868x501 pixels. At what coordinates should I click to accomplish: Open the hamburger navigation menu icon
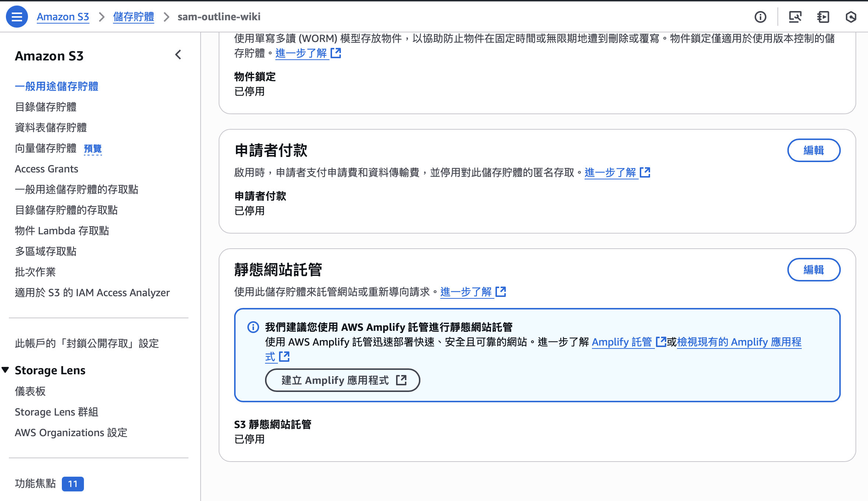(17, 17)
